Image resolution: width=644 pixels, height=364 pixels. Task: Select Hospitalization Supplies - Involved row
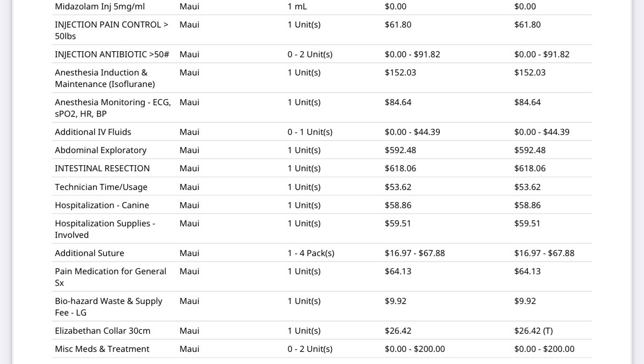105,229
